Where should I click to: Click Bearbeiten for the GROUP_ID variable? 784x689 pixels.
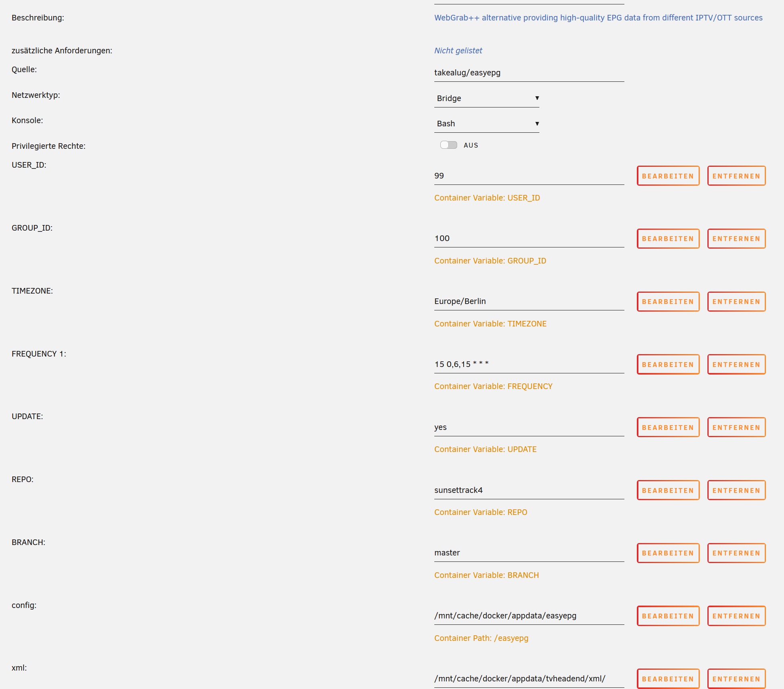coord(668,239)
